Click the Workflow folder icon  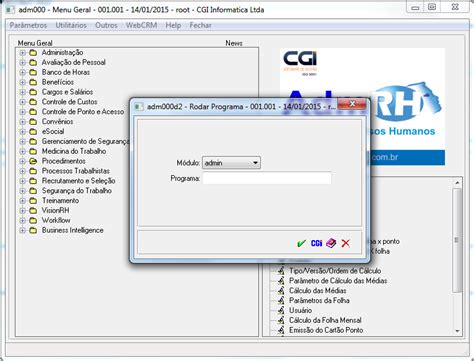[x=33, y=221]
